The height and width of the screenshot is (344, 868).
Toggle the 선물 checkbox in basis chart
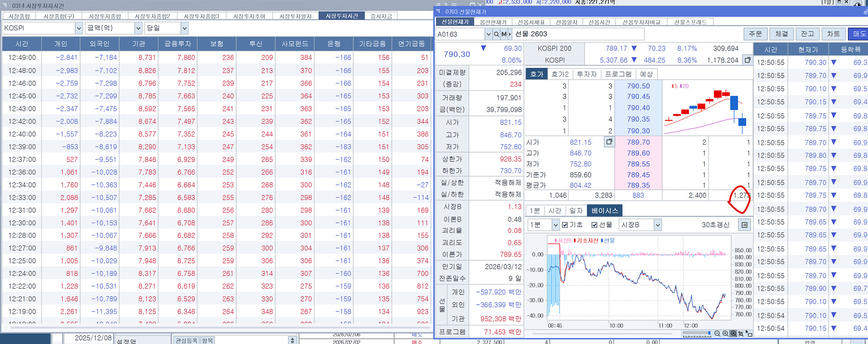594,225
